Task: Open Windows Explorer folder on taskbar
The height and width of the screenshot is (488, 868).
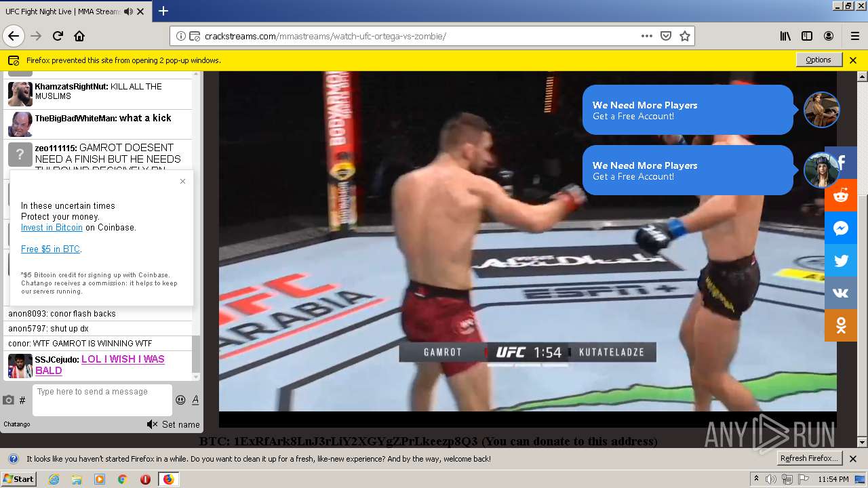Action: point(77,479)
